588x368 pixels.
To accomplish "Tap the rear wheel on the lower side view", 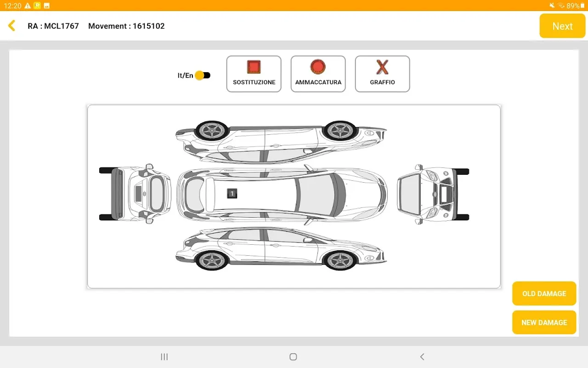I will pos(212,260).
